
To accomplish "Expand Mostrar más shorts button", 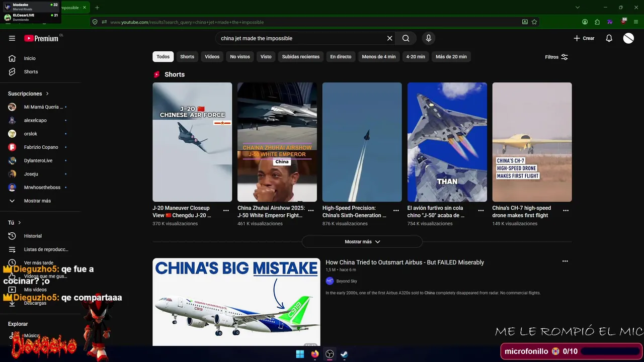I will tap(362, 242).
